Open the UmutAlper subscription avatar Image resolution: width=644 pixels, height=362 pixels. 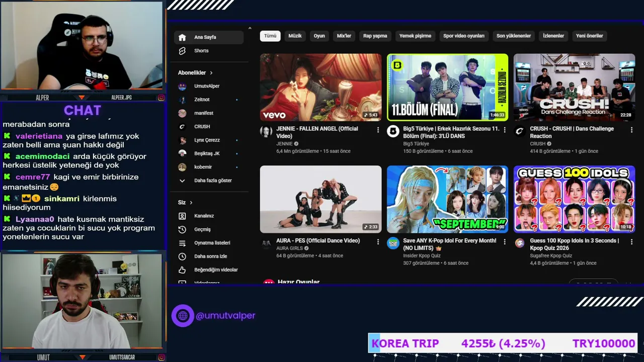(x=182, y=86)
